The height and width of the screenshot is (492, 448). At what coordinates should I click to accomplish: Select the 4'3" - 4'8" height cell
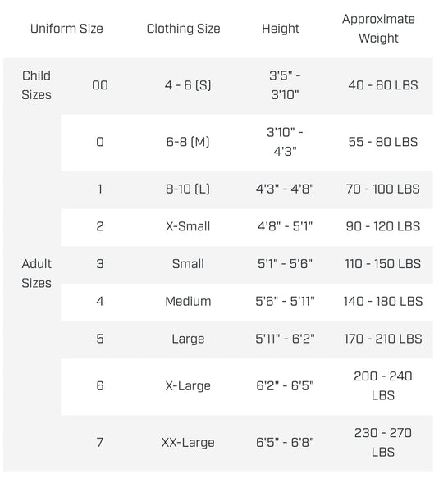(x=285, y=189)
